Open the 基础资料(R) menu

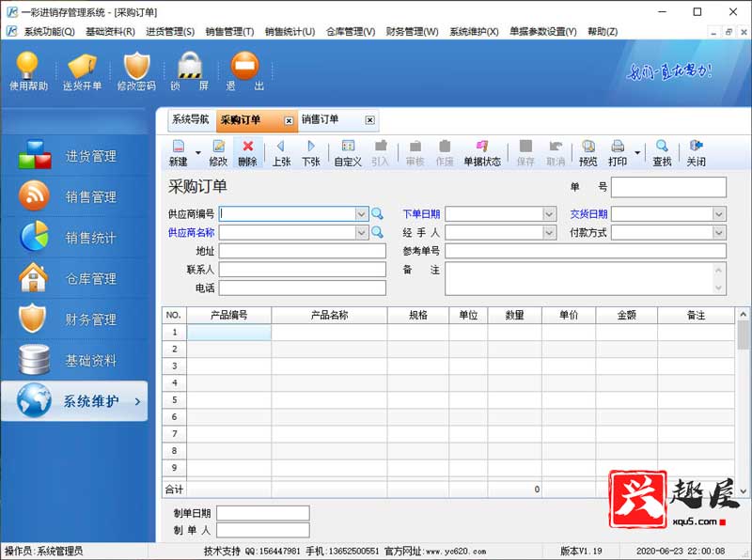(110, 32)
